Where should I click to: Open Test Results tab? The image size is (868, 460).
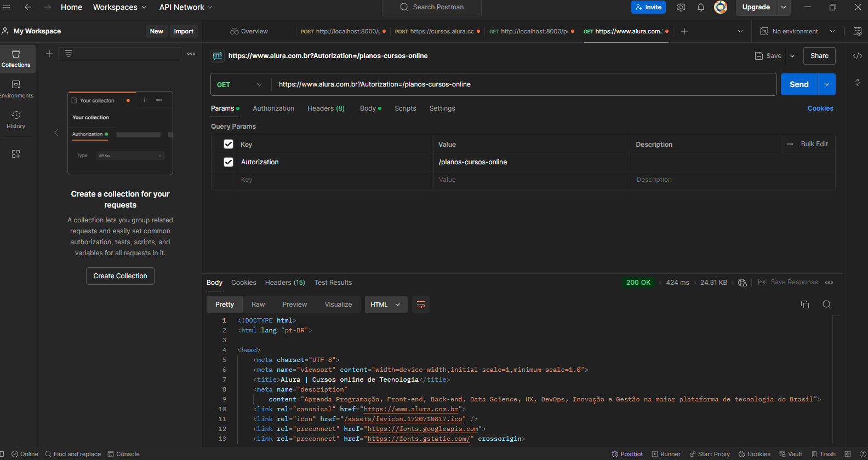click(x=333, y=283)
